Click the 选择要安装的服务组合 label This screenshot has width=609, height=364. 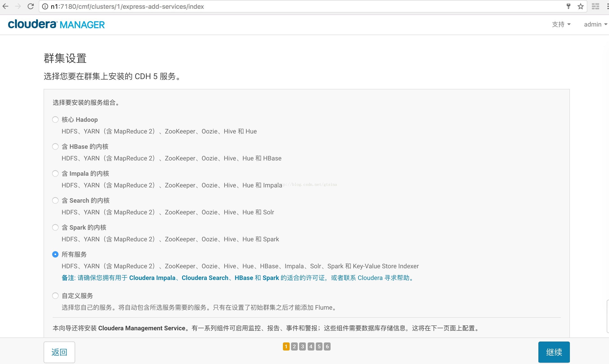click(x=86, y=102)
